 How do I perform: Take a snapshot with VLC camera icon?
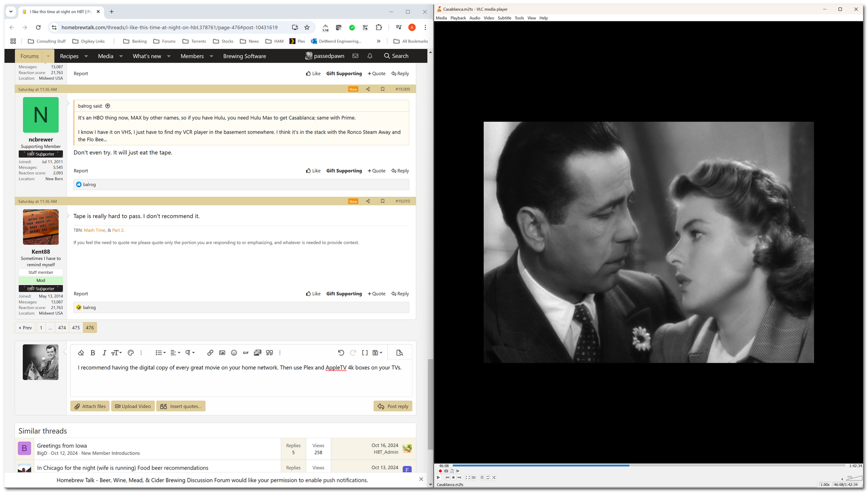click(446, 471)
